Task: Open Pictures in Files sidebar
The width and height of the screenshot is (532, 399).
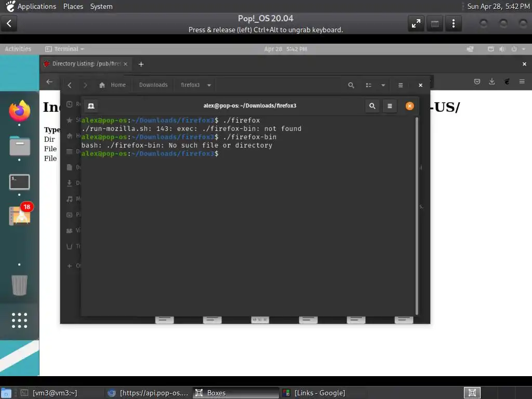Action: 73,215
